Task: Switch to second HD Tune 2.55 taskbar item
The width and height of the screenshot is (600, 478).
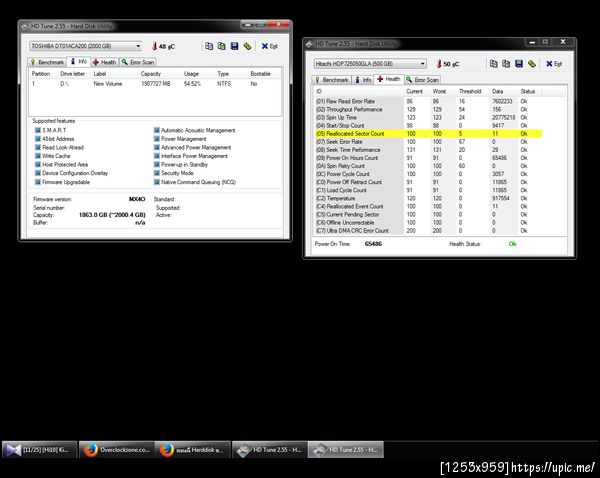Action: (346, 450)
